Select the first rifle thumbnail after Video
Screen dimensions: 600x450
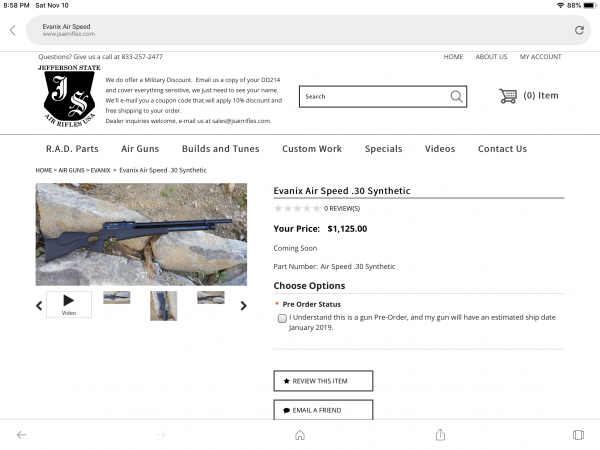pos(117,297)
